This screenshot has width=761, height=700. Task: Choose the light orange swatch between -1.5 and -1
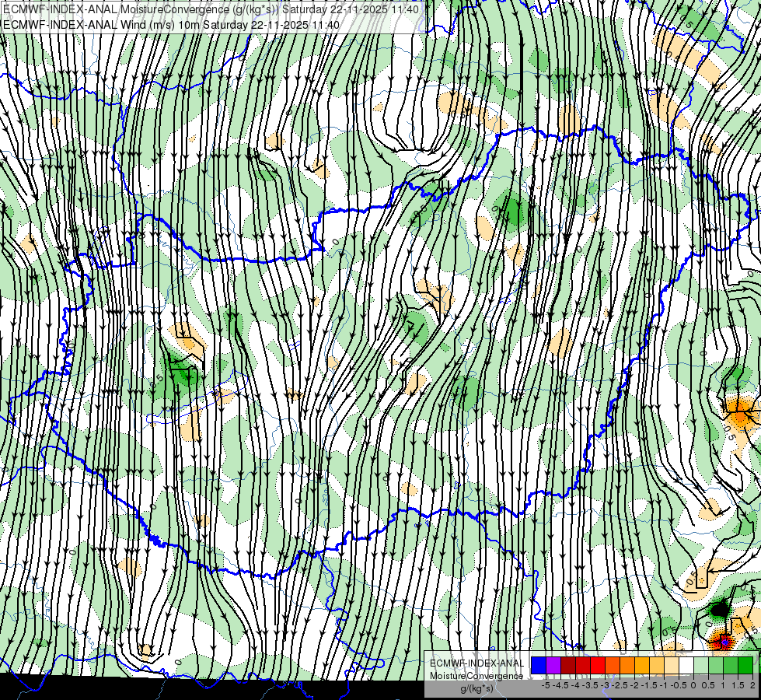pyautogui.click(x=657, y=665)
